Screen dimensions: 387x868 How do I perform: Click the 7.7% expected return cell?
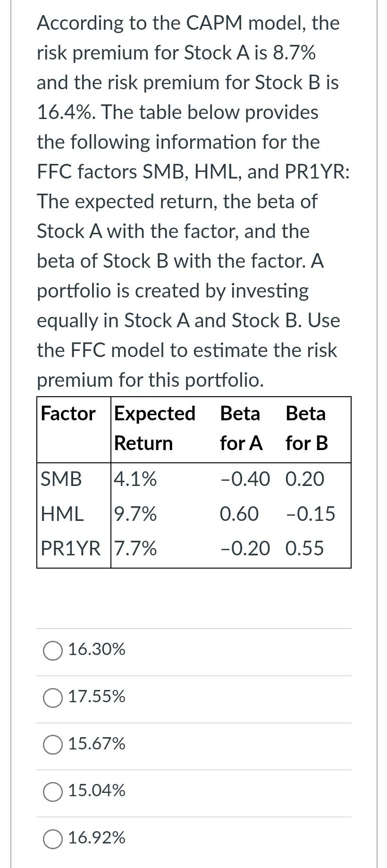coord(135,549)
